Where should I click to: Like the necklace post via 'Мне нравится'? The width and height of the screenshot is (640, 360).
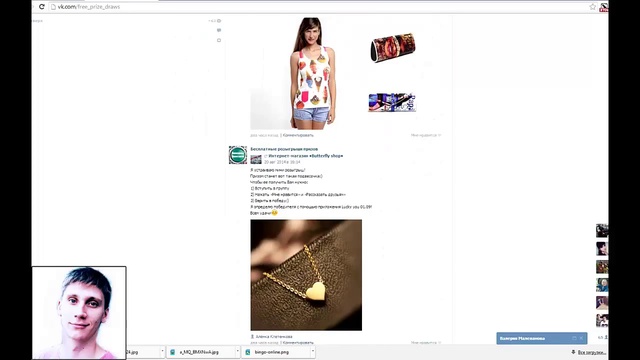[x=426, y=342]
